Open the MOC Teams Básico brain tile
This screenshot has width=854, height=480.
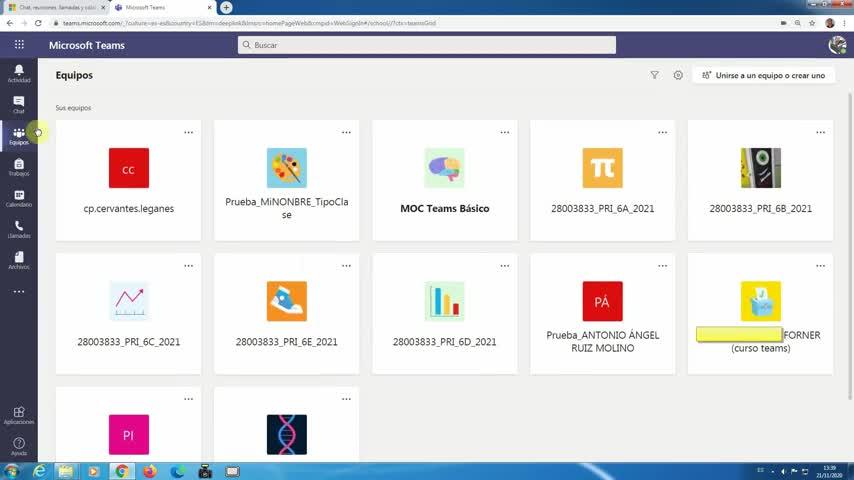tap(444, 180)
